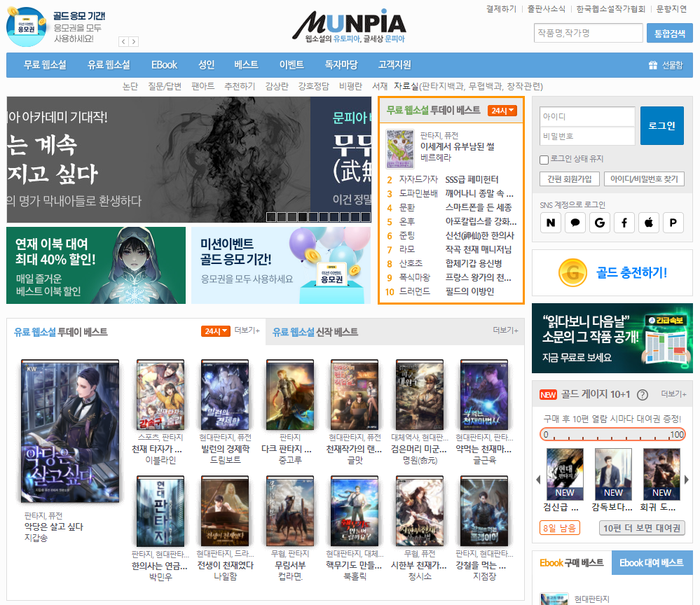Switch to the Ebook 구매 베스트 tab
This screenshot has height=605, width=700.
(572, 563)
